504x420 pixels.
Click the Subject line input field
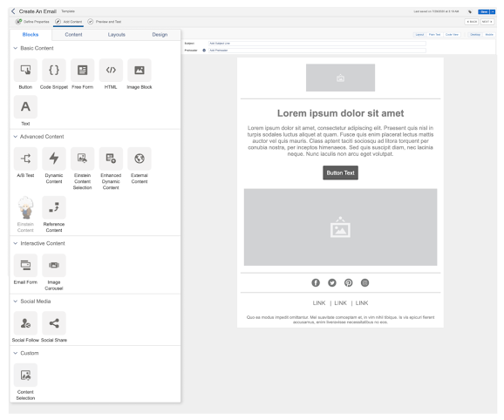tap(317, 44)
